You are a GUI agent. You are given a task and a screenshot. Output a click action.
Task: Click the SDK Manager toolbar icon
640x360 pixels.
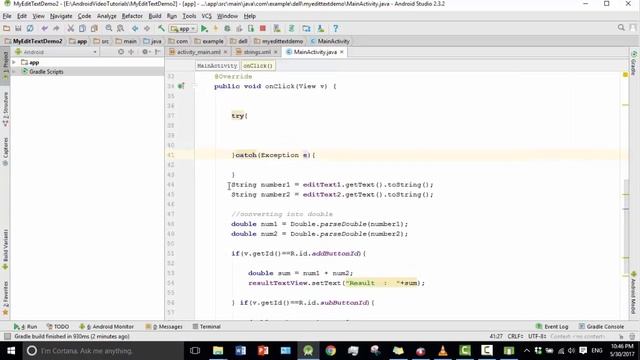321,28
